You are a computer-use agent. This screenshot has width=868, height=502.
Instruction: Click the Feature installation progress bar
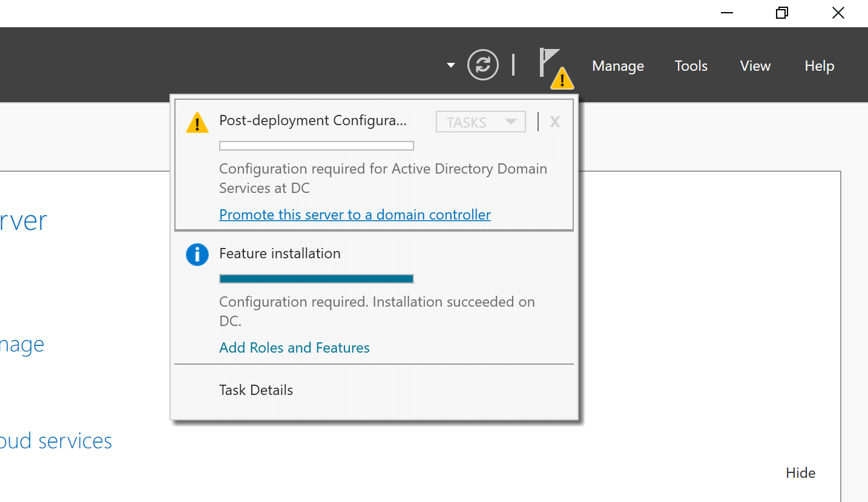[x=316, y=278]
